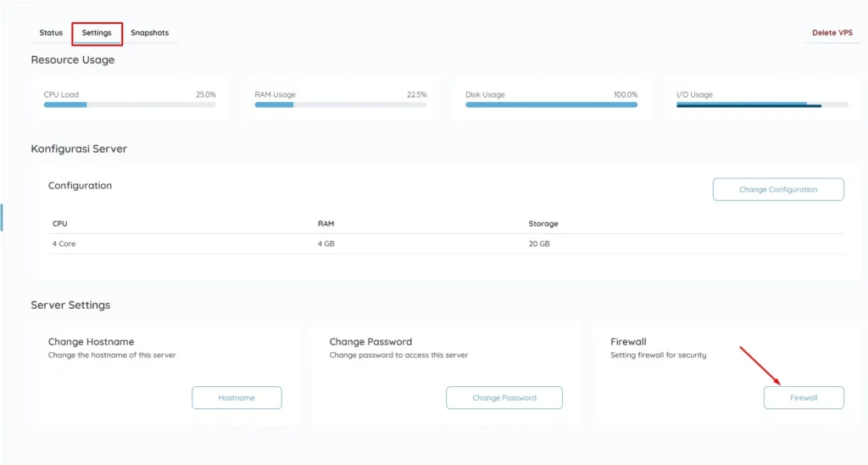
Task: Click the Storage column header
Action: (x=543, y=224)
